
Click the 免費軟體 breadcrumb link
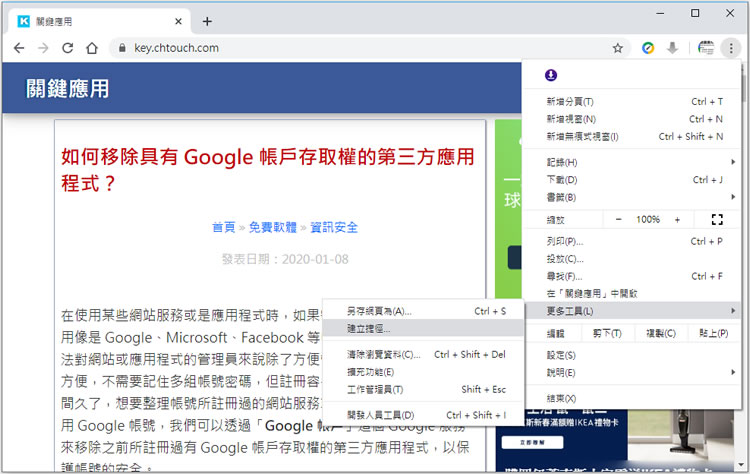pyautogui.click(x=273, y=227)
